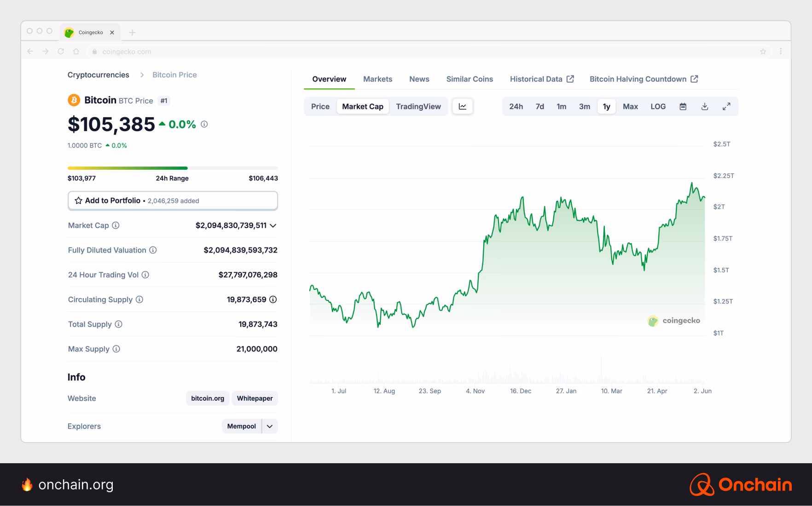Reload the page with the refresh icon
This screenshot has width=812, height=506.
(x=61, y=52)
